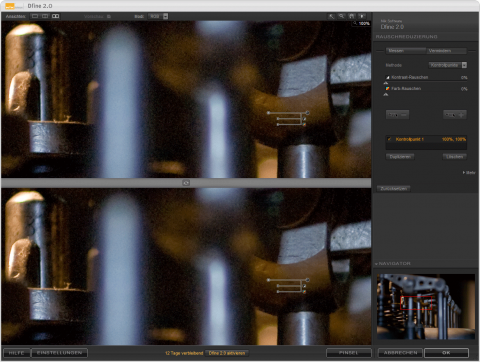
Task: Click the Pinsel button
Action: [x=349, y=353]
